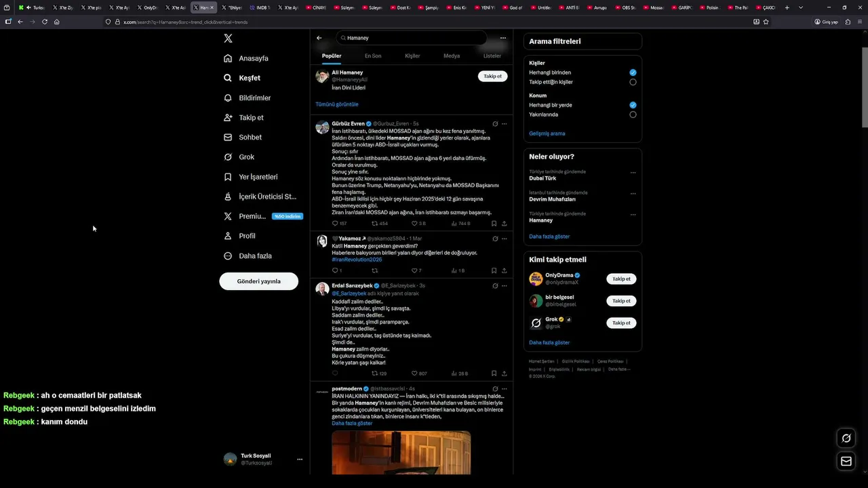
Task: Select Kişiler Herhangi birinden radio
Action: pos(633,73)
